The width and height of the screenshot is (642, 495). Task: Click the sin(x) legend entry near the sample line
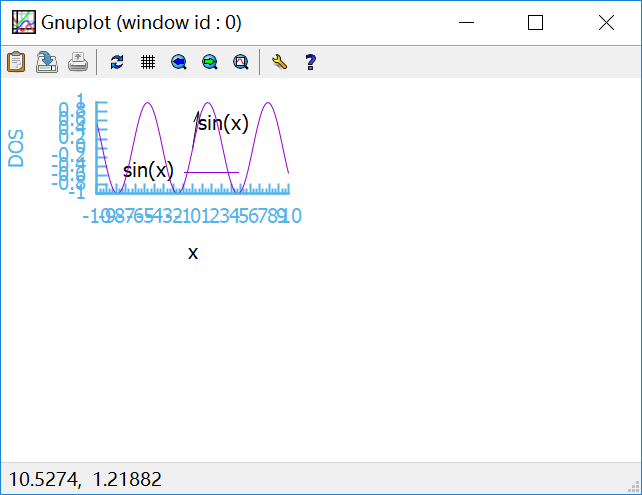pyautogui.click(x=148, y=170)
